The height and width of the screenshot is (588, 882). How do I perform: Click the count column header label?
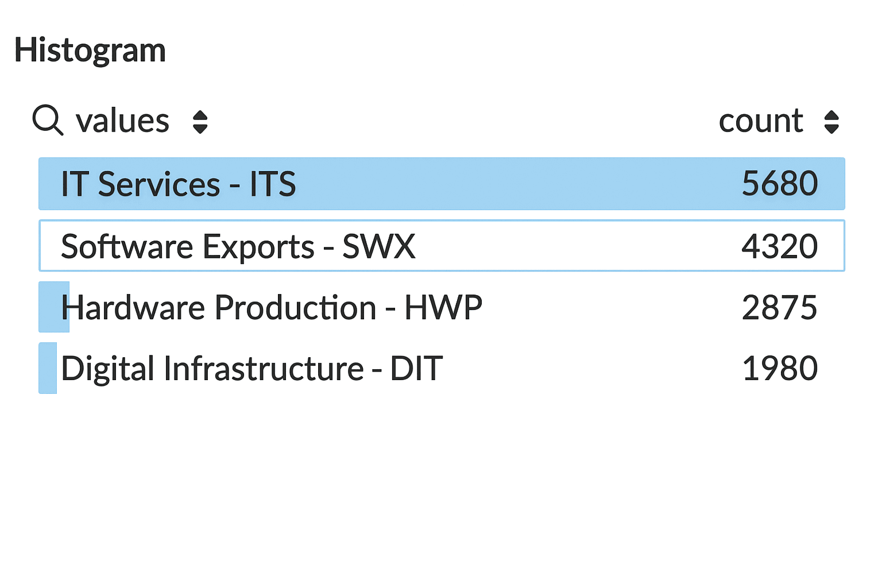[x=760, y=121]
